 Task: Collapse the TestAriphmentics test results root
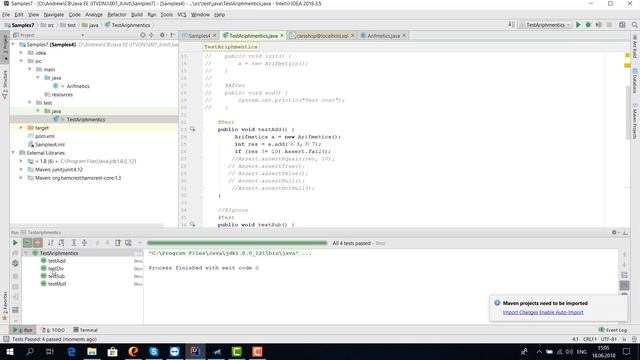[26, 253]
